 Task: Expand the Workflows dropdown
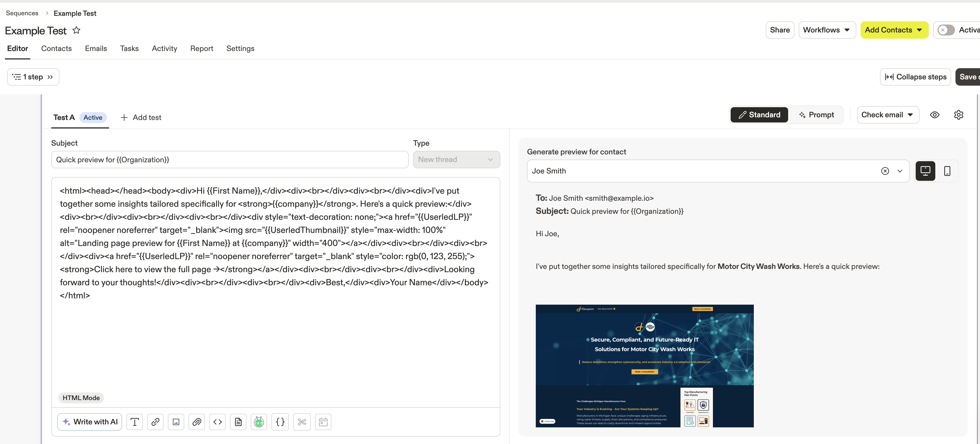click(x=827, y=30)
